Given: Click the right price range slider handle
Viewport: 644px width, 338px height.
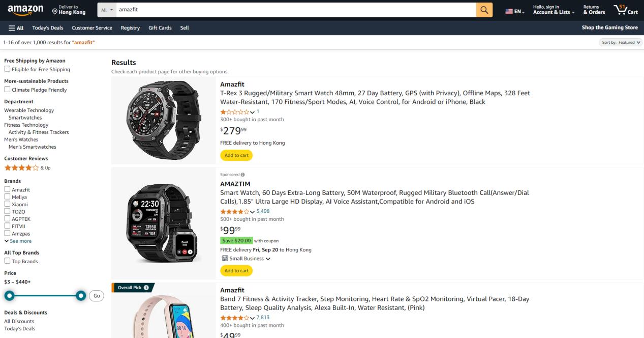Looking at the screenshot, I should 80,296.
